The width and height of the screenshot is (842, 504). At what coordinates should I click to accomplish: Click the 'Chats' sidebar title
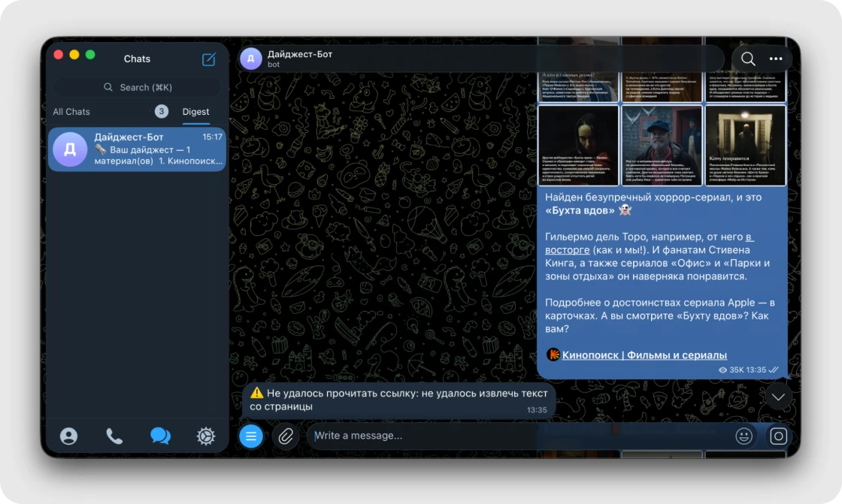pyautogui.click(x=137, y=59)
